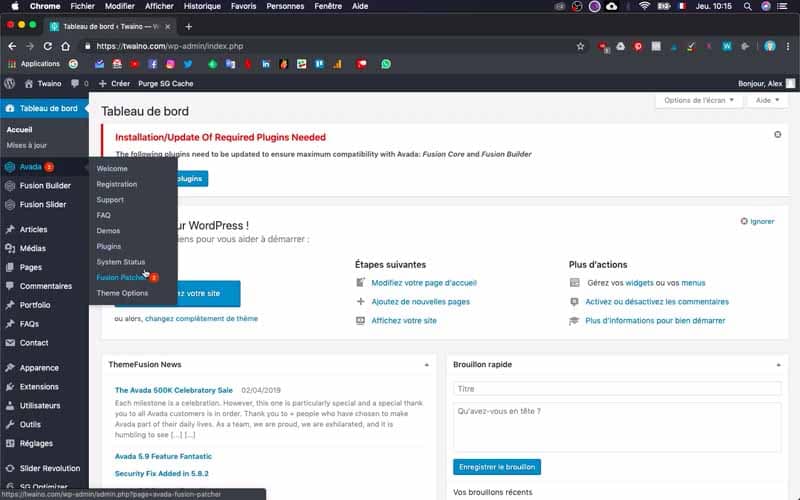Click the Titre input field
Image resolution: width=800 pixels, height=500 pixels.
(617, 389)
